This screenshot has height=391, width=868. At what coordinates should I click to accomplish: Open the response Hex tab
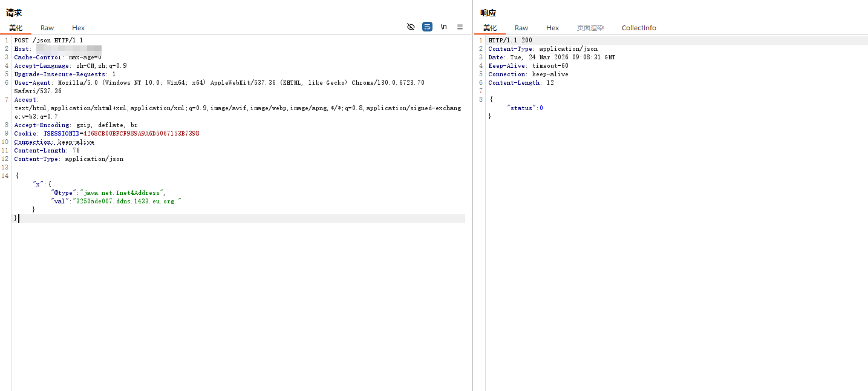(552, 28)
